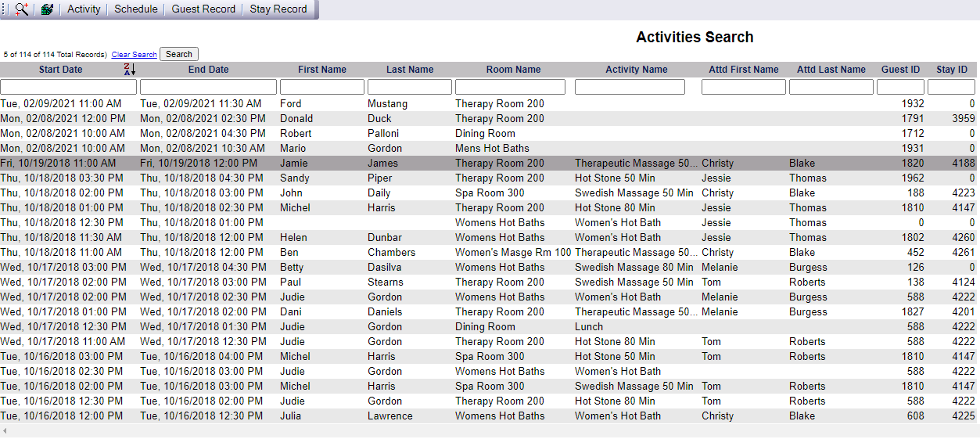Click last name Daily in table

(x=379, y=193)
